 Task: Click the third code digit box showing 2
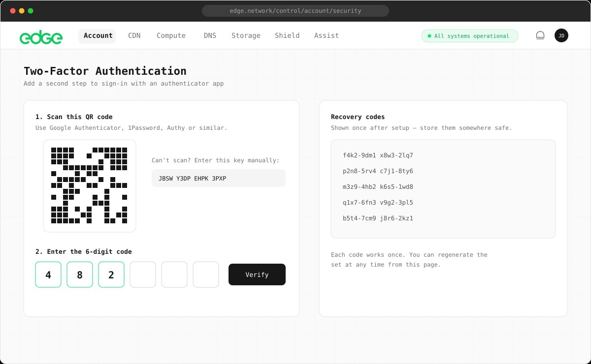pos(111,274)
